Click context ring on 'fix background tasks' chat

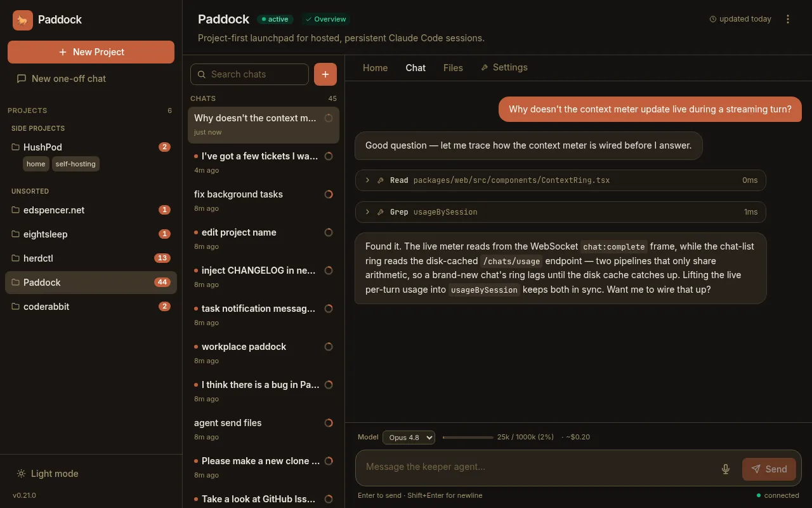pos(329,194)
